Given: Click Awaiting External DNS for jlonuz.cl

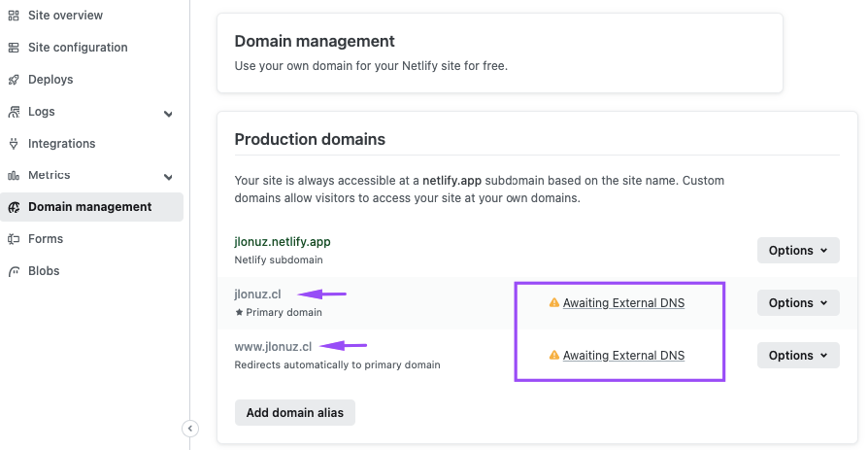Looking at the screenshot, I should [x=623, y=303].
